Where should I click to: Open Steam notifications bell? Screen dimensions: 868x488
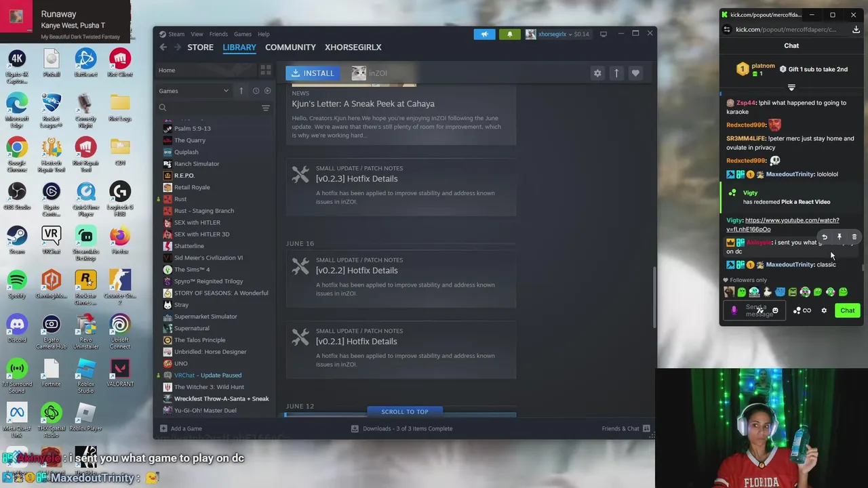[x=510, y=34]
